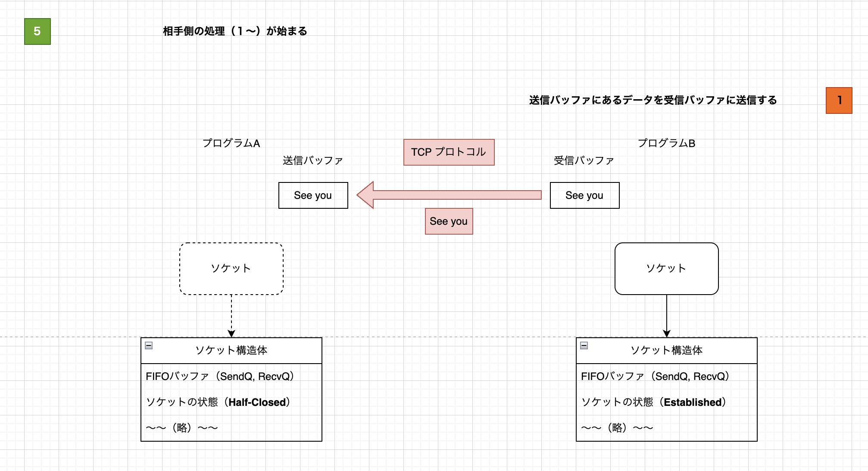
Task: Click the dashed arrow below the left ソケット
Action: (231, 315)
